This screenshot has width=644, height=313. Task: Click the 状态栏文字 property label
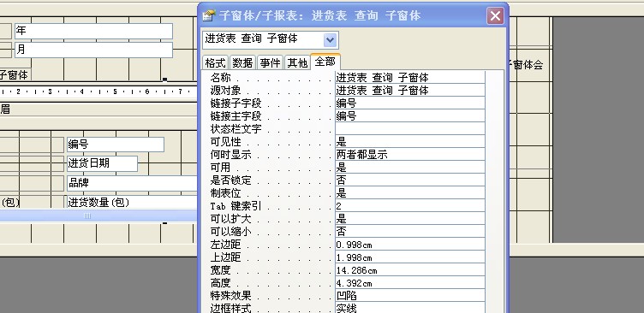[236, 129]
